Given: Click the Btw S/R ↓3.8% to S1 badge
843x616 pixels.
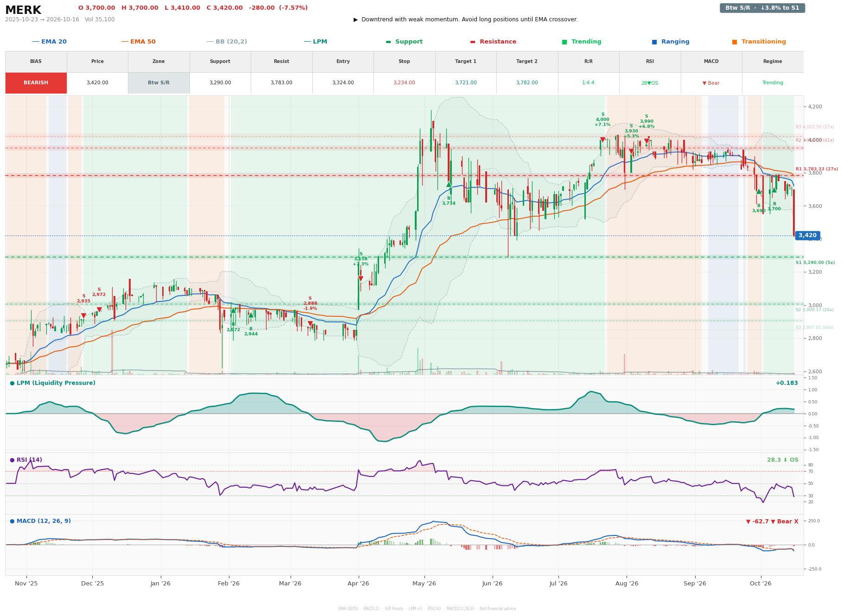Looking at the screenshot, I should 762,8.
